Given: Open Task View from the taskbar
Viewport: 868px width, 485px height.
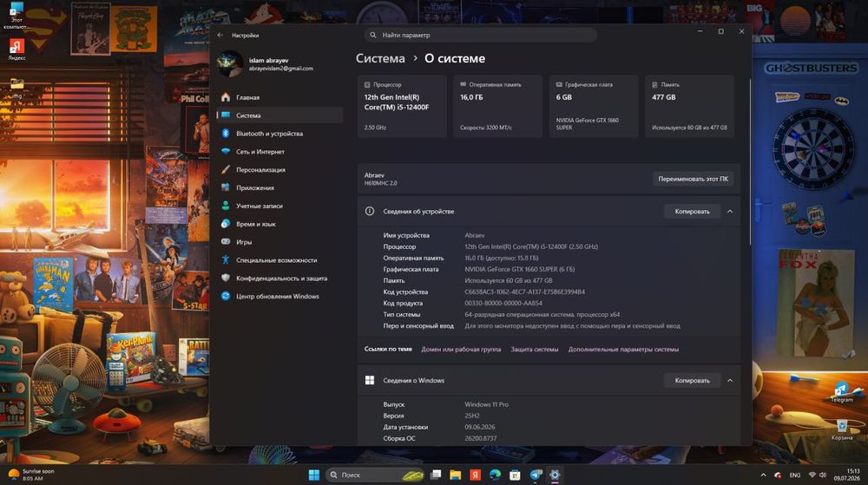Looking at the screenshot, I should coord(436,475).
